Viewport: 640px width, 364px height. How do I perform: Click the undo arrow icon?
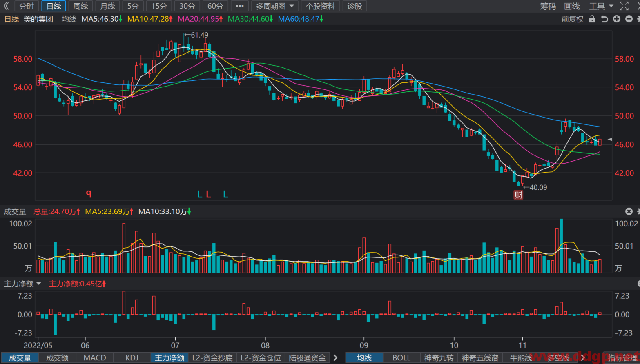coord(604,19)
